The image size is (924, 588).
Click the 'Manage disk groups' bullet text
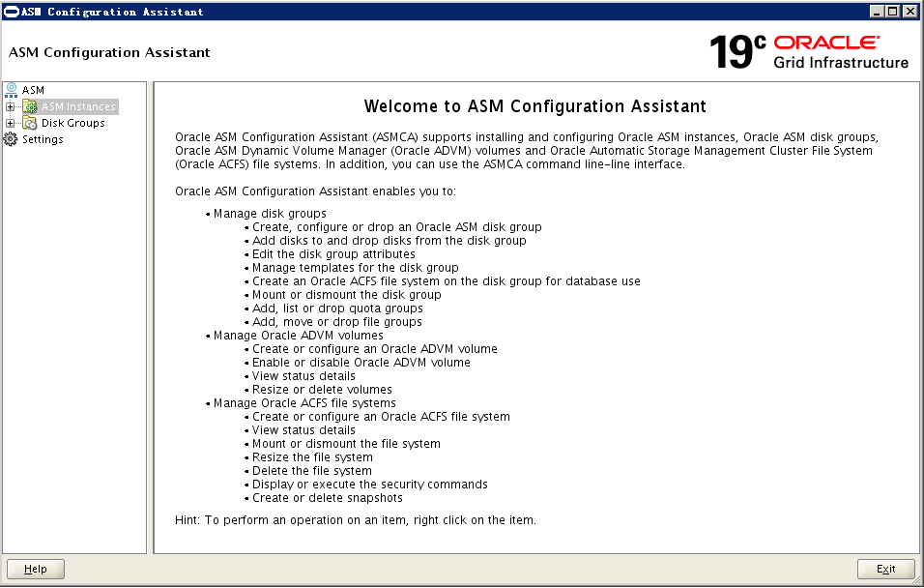pos(270,214)
